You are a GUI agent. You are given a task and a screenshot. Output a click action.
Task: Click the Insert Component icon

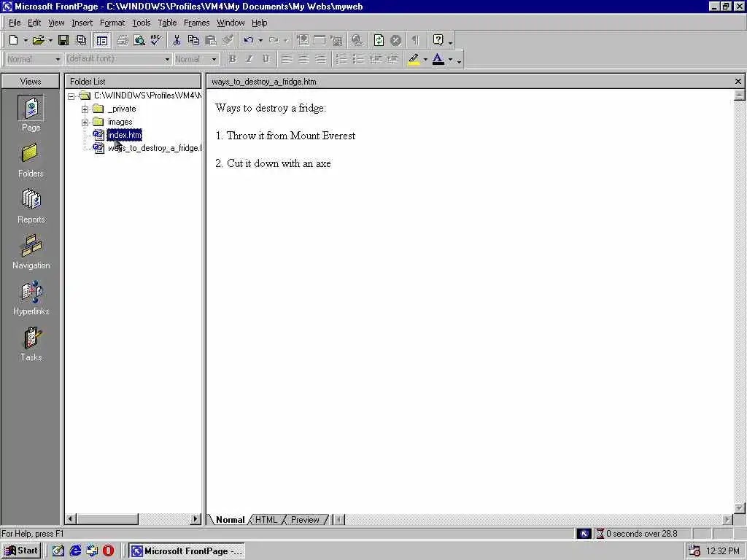coord(303,41)
